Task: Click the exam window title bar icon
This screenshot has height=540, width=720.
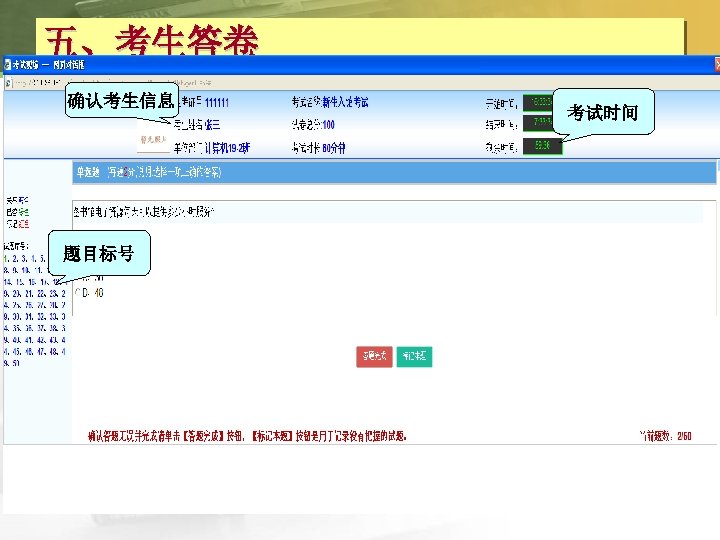Action: pos(7,65)
